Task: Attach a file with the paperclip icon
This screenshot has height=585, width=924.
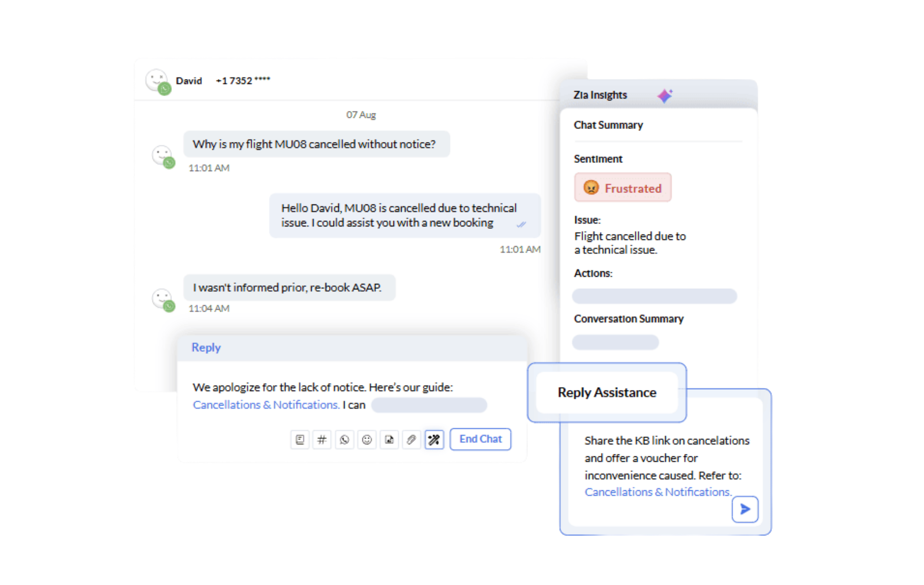Action: click(411, 440)
